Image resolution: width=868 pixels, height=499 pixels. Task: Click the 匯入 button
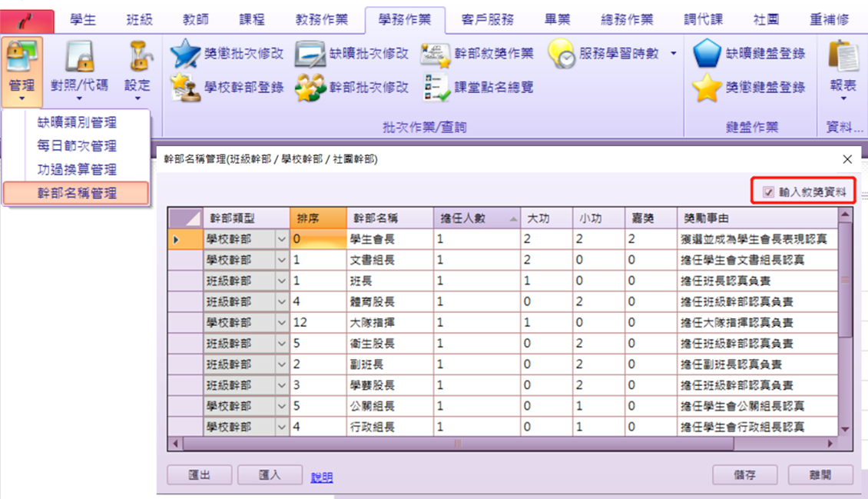270,475
